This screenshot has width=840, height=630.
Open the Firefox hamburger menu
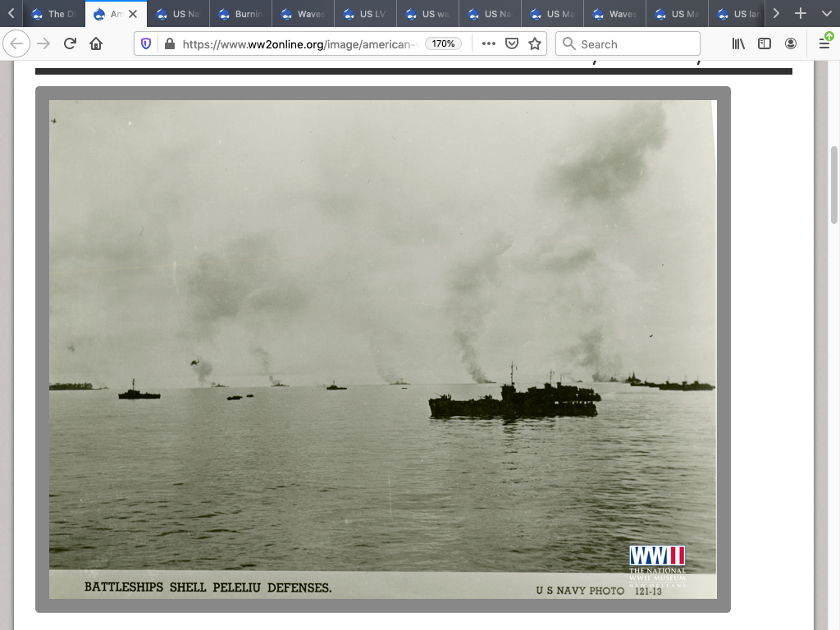pyautogui.click(x=824, y=44)
